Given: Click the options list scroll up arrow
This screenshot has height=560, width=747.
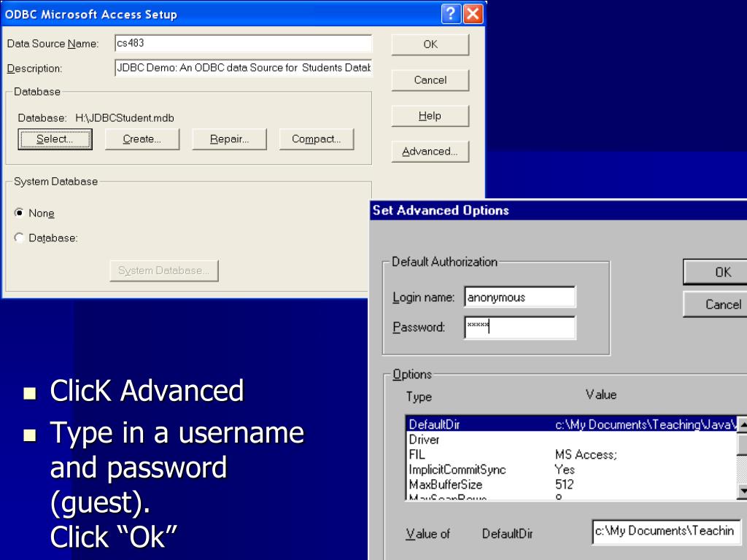Looking at the screenshot, I should [x=742, y=424].
